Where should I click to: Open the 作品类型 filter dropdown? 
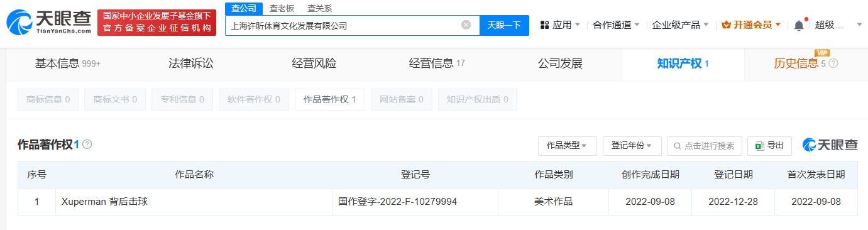click(x=567, y=145)
